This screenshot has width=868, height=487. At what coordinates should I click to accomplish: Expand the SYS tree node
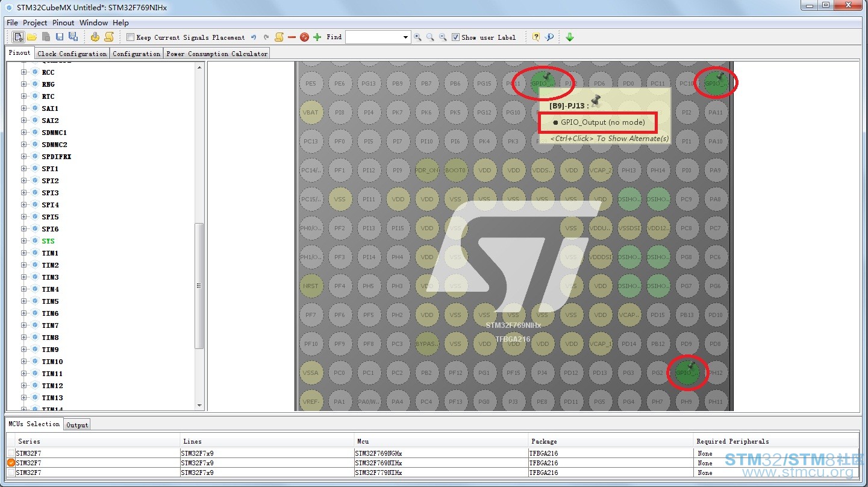[x=24, y=241]
